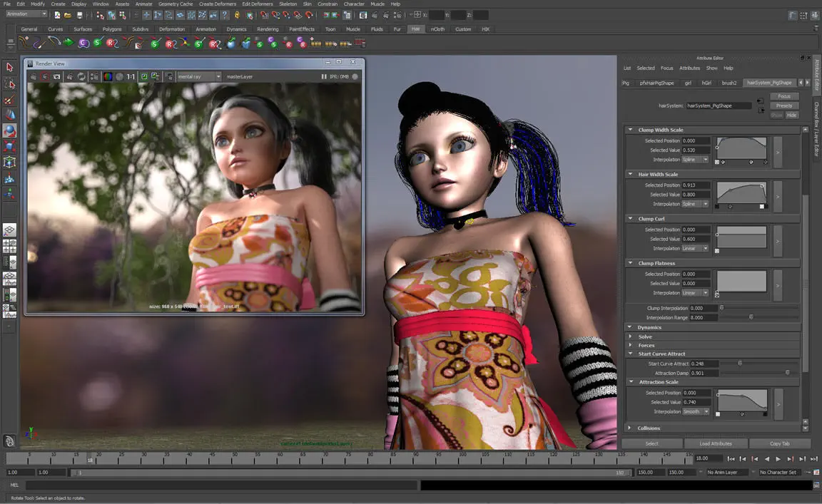Image resolution: width=822 pixels, height=504 pixels.
Task: Select the Move tool
Action: (9, 115)
